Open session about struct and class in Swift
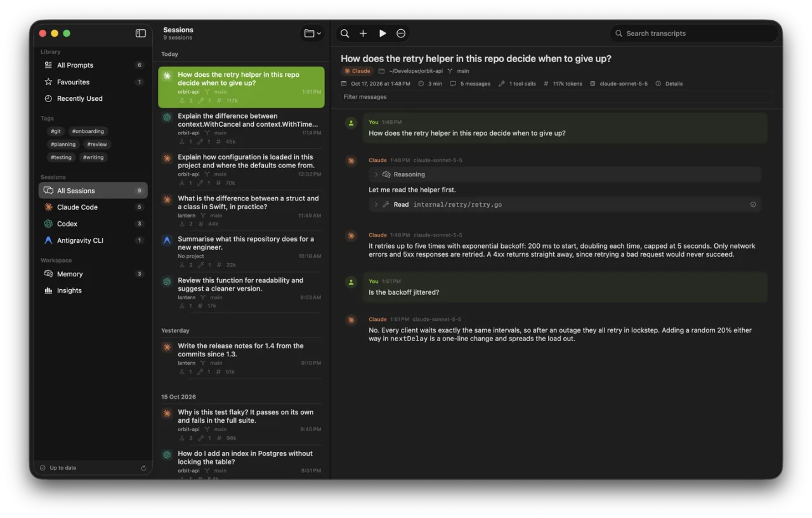 241,211
